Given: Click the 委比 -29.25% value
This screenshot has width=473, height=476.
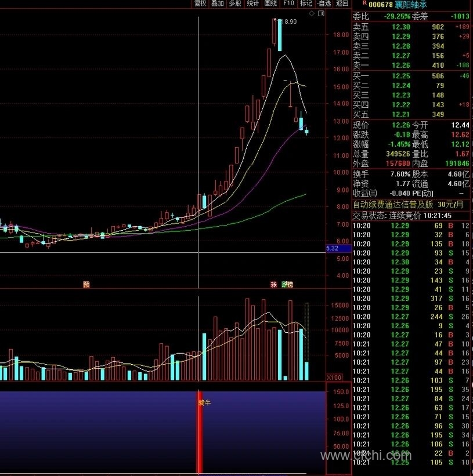Looking at the screenshot, I should point(397,16).
